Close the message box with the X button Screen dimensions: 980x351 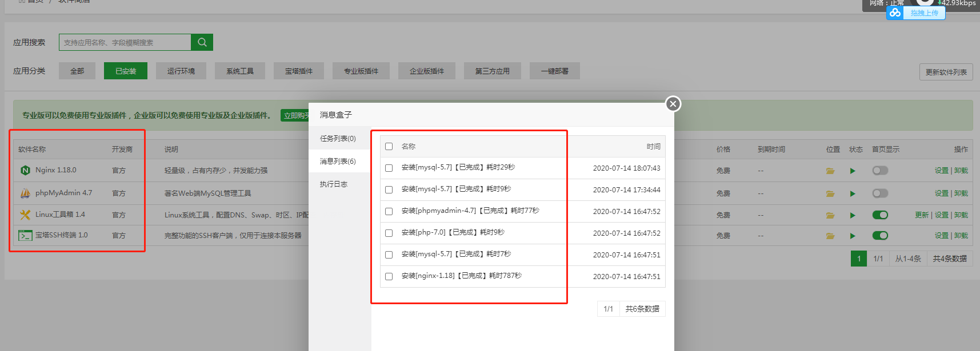point(673,104)
